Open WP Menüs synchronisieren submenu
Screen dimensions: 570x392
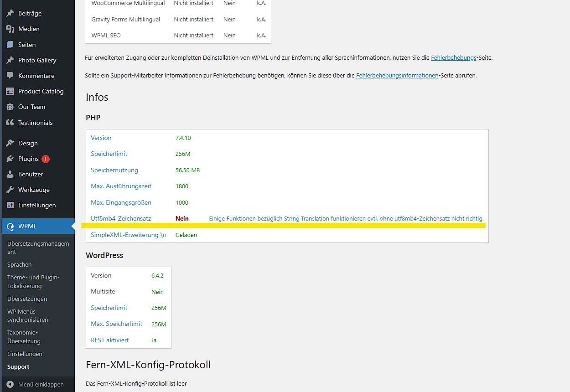[28, 316]
